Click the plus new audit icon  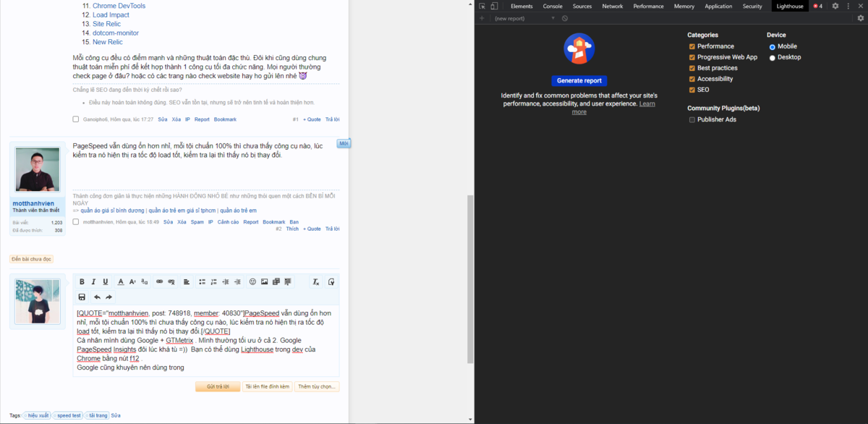[482, 18]
